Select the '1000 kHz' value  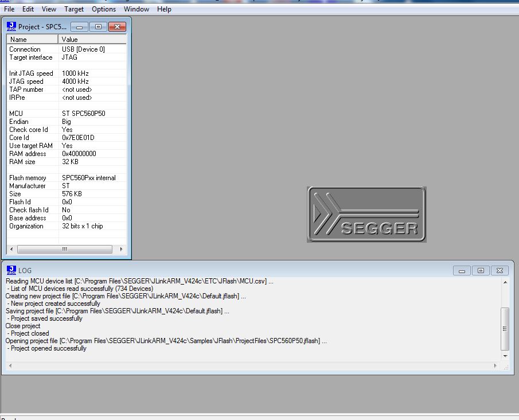tap(75, 73)
